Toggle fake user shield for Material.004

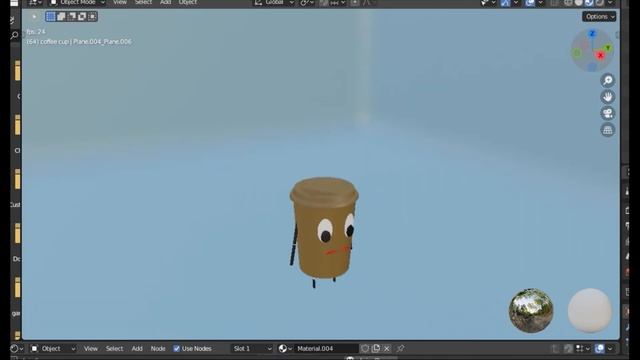click(365, 349)
